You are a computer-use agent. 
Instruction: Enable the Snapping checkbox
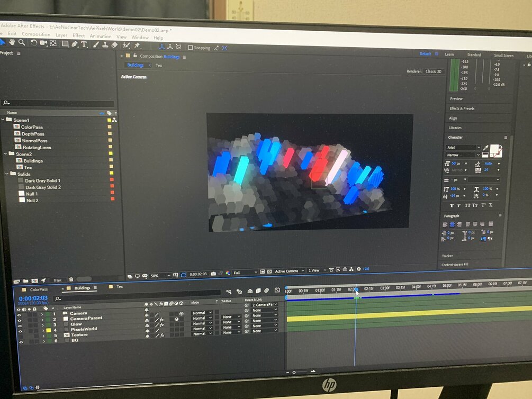[x=191, y=48]
